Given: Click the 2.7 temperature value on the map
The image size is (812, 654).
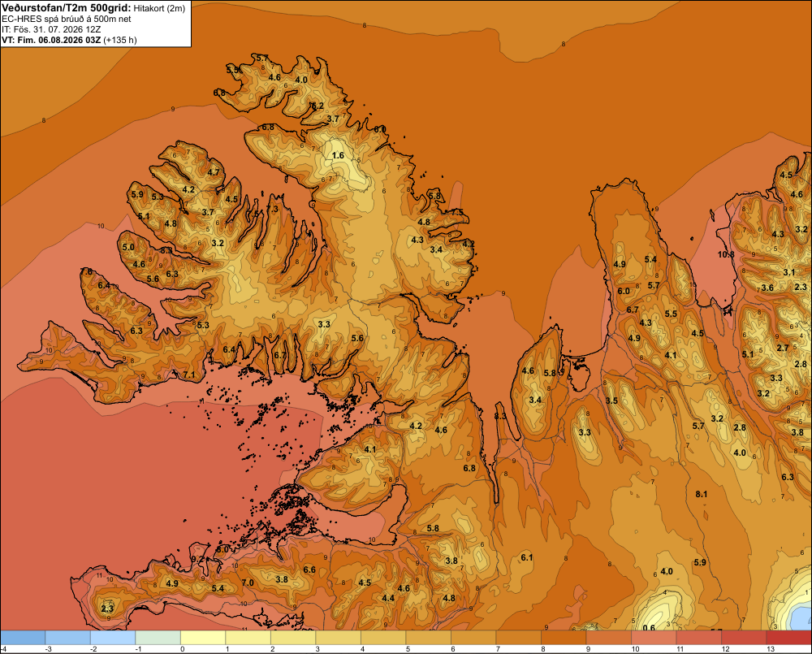Looking at the screenshot, I should 783,348.
